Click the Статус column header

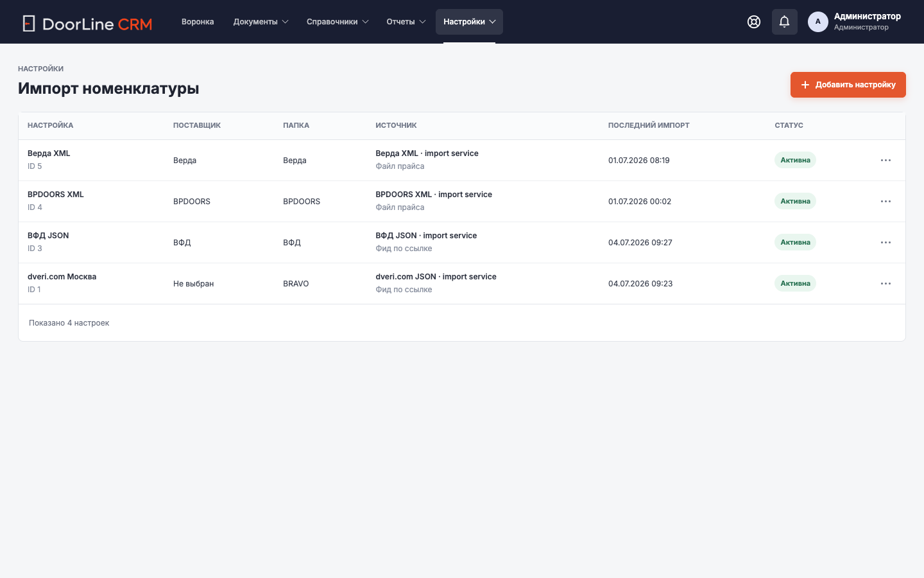point(789,125)
